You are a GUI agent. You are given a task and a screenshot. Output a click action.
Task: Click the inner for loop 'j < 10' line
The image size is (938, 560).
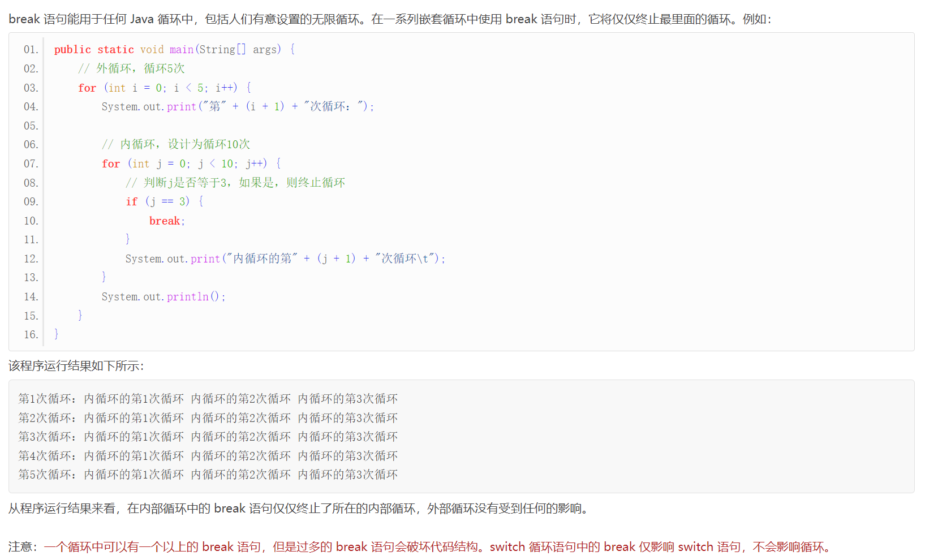(x=191, y=163)
